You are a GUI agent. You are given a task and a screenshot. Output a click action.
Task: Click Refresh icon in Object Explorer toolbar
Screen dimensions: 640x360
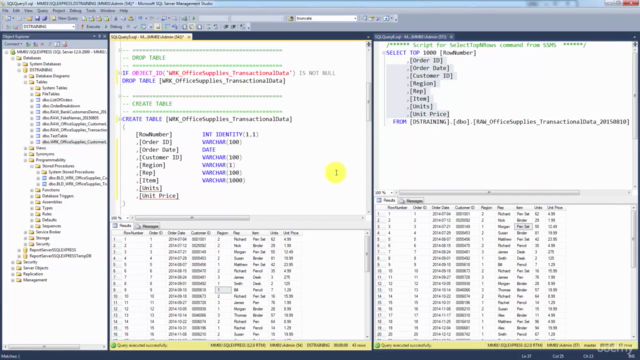pyautogui.click(x=57, y=44)
